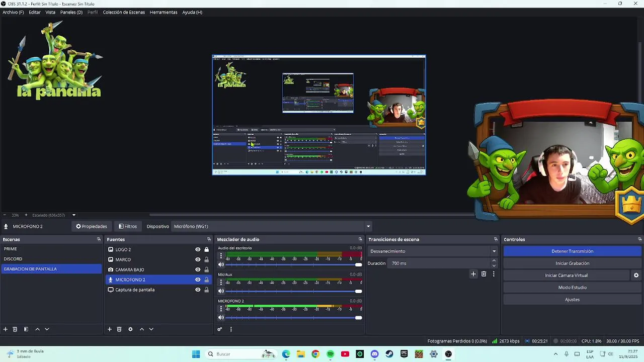Move scene down arrow in Escenas toolbar

[x=47, y=329]
